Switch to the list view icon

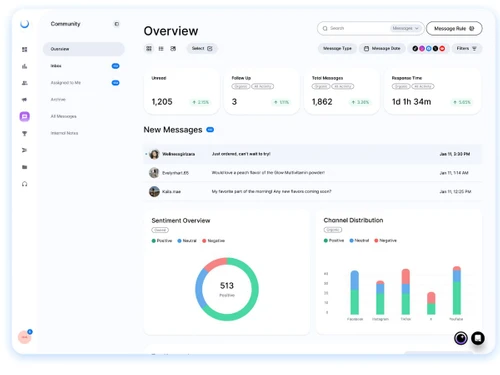click(161, 49)
